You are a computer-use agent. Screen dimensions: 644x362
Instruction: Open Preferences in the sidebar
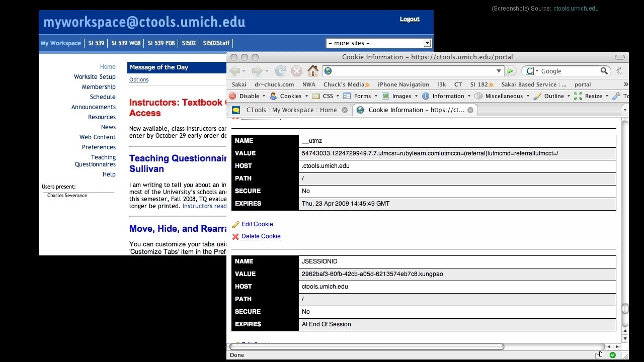[x=99, y=147]
